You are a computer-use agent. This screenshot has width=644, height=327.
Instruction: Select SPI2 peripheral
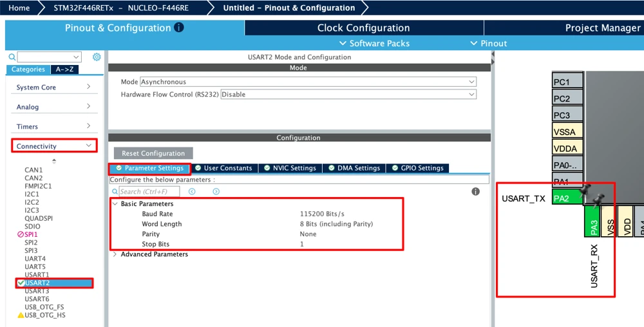(31, 243)
